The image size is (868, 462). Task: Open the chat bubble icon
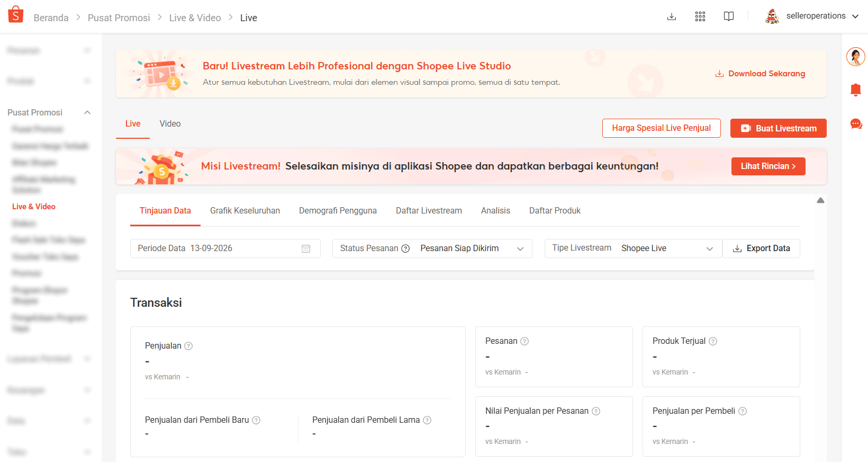coord(856,124)
